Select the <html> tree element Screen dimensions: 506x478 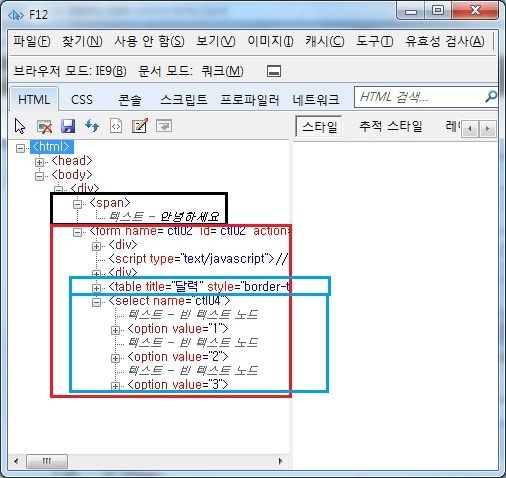pos(52,147)
